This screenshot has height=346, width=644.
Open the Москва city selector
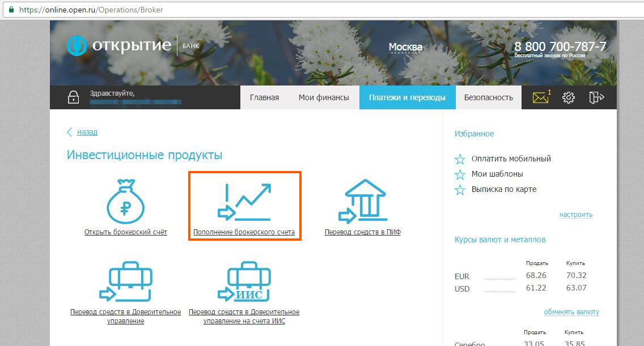[405, 47]
